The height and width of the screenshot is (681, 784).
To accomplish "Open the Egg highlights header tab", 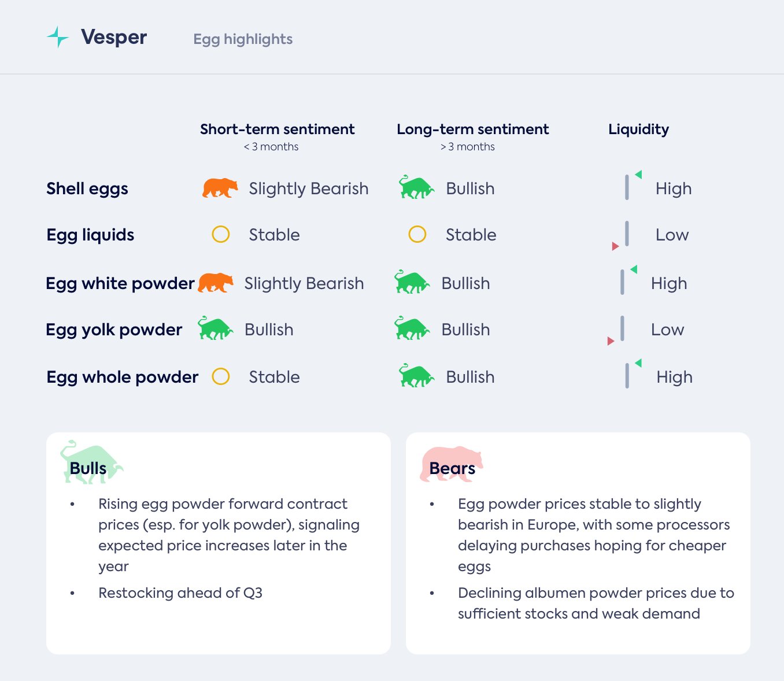I will click(243, 39).
